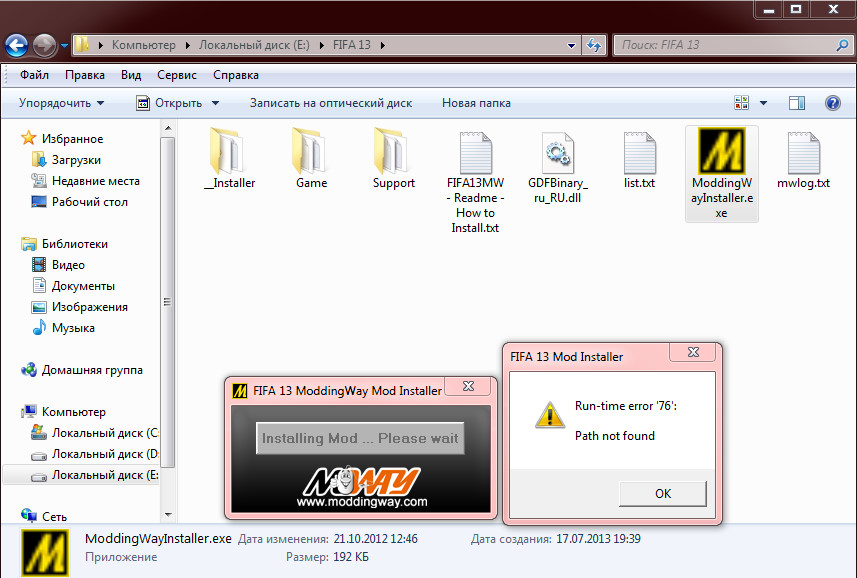This screenshot has width=857, height=578.
Task: Click the blue Help question mark icon
Action: point(832,103)
